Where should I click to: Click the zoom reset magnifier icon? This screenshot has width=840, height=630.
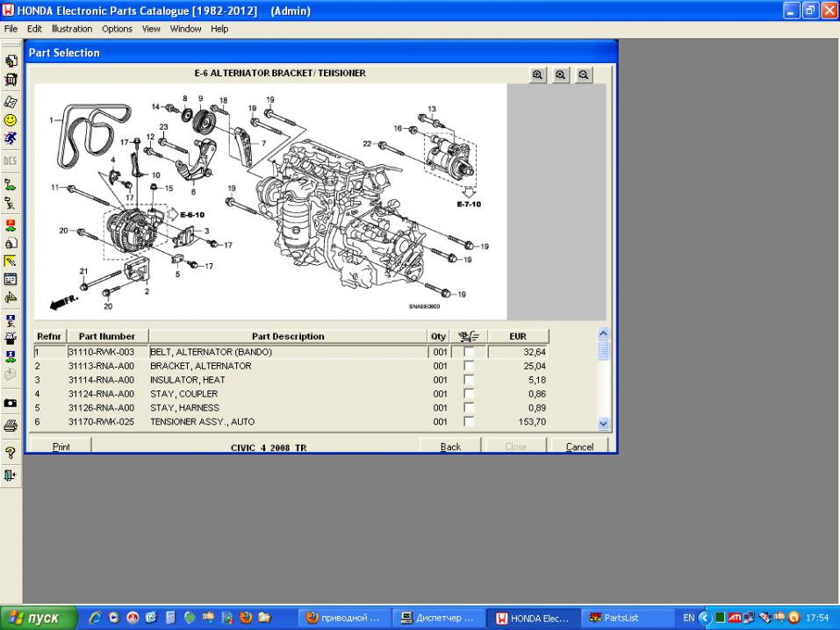click(560, 75)
